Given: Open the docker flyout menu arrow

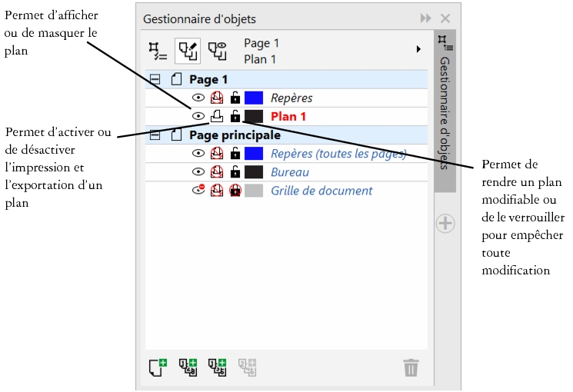Looking at the screenshot, I should (x=419, y=49).
